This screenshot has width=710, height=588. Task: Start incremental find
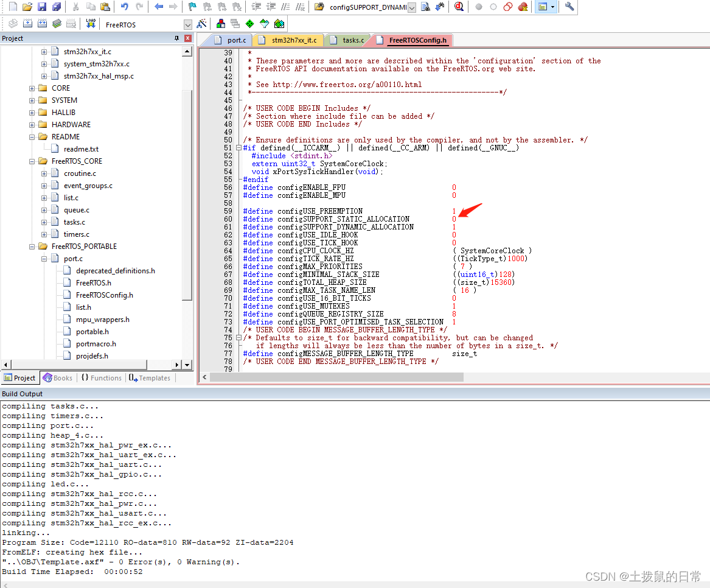[440, 7]
